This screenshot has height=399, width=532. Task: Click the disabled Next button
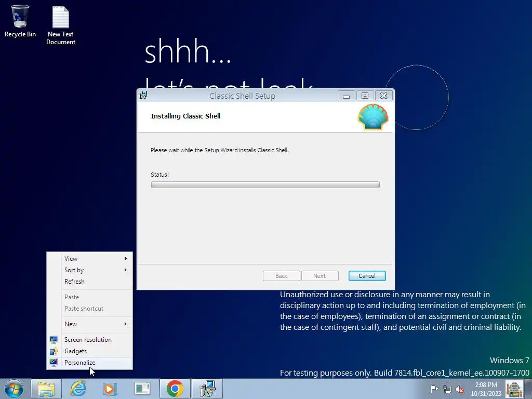(x=320, y=276)
